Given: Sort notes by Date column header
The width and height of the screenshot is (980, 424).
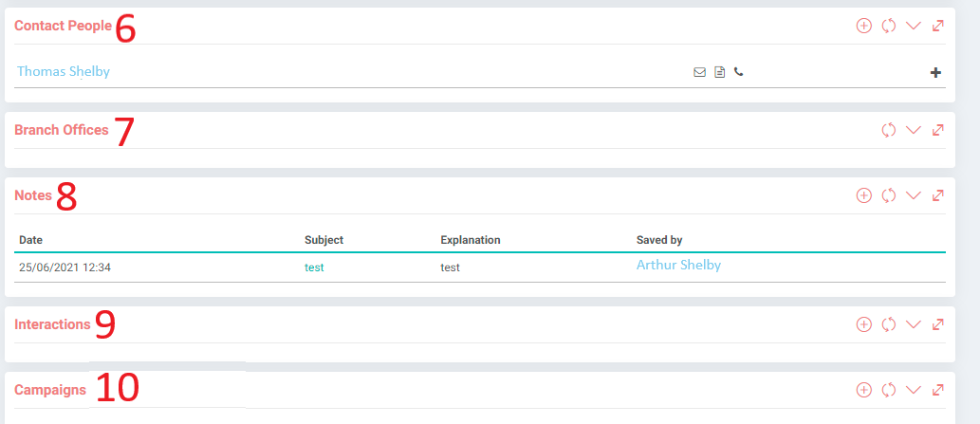Looking at the screenshot, I should point(30,240).
